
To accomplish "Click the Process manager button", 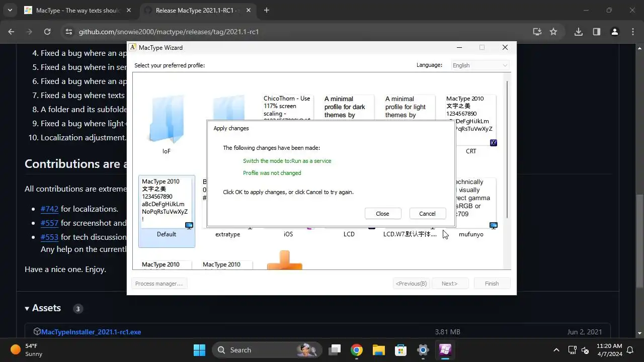I will (159, 284).
